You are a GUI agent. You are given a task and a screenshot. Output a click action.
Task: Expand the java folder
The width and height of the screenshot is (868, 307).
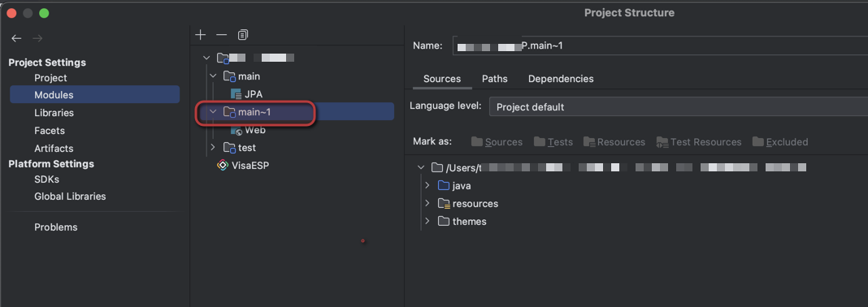(x=427, y=185)
